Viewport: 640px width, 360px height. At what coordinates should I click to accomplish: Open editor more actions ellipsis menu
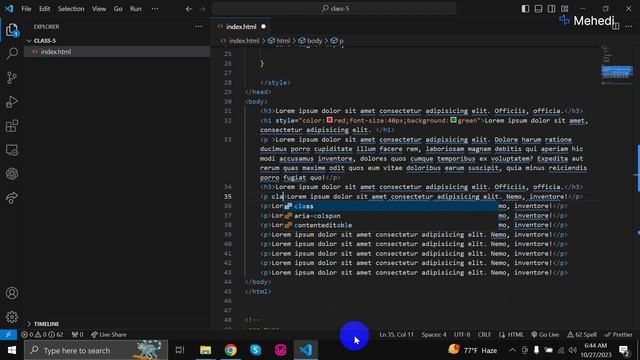coord(629,27)
